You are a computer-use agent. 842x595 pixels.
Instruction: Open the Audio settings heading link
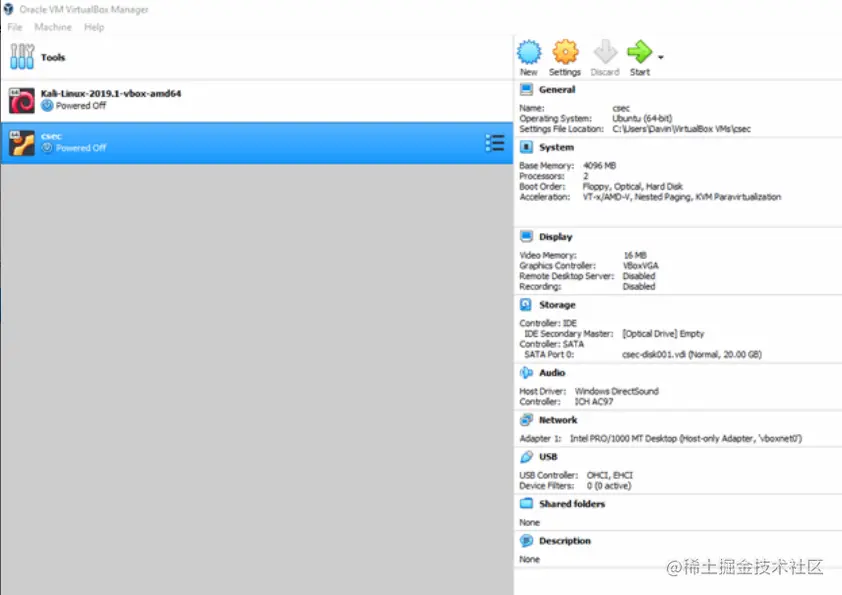click(x=552, y=373)
